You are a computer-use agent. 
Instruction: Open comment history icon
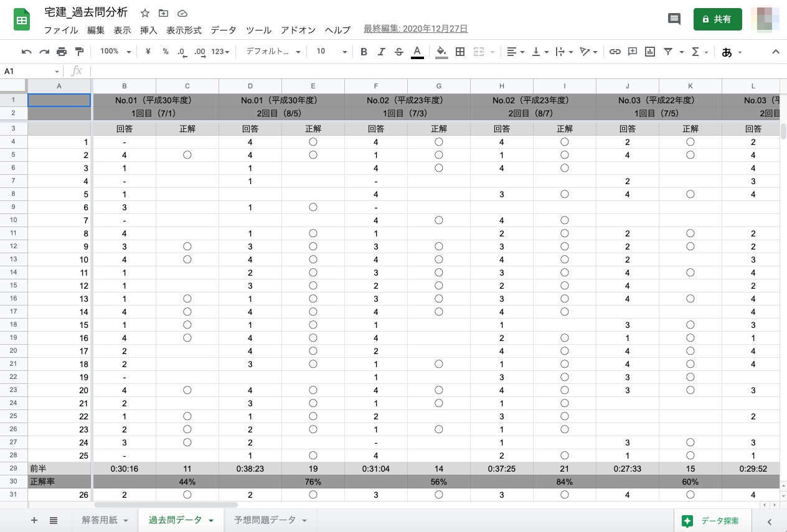[674, 19]
